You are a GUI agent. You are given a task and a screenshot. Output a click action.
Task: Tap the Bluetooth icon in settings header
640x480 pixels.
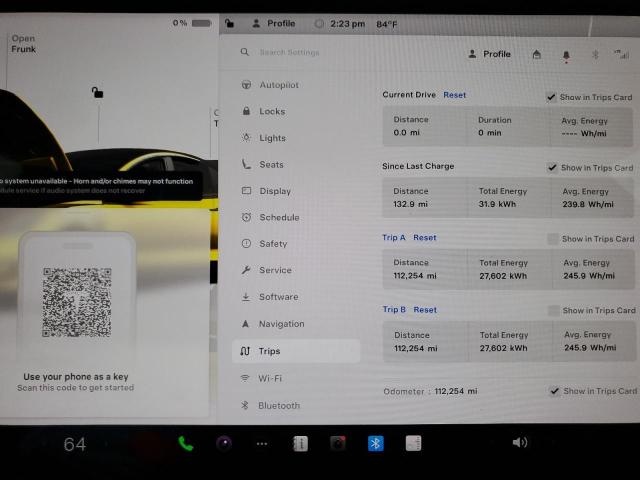pos(595,54)
